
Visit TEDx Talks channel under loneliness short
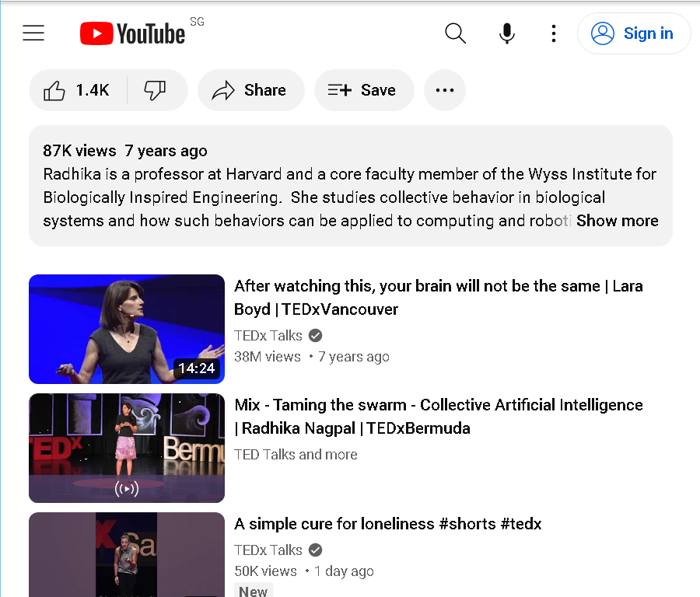tap(268, 550)
